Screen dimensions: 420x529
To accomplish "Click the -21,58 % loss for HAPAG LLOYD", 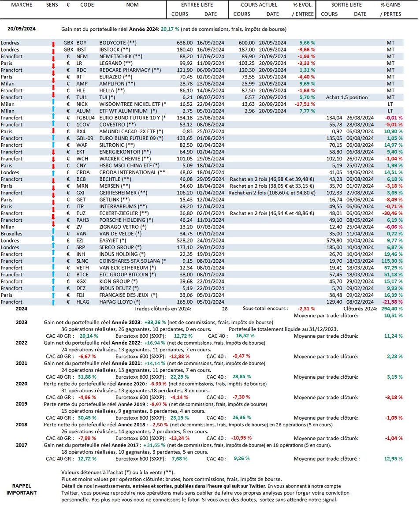I will pyautogui.click(x=391, y=302).
